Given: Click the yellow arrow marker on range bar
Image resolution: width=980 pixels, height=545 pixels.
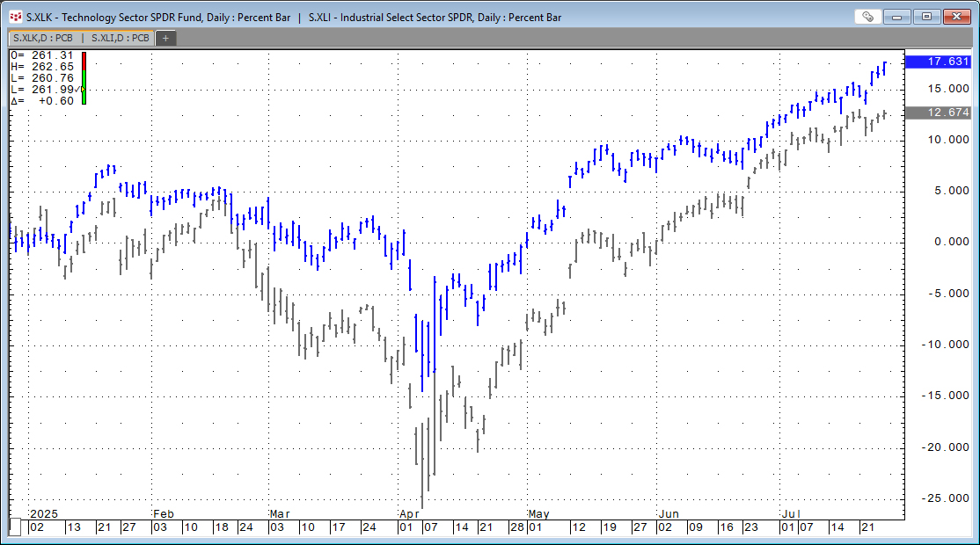Looking at the screenshot, I should 84,89.
